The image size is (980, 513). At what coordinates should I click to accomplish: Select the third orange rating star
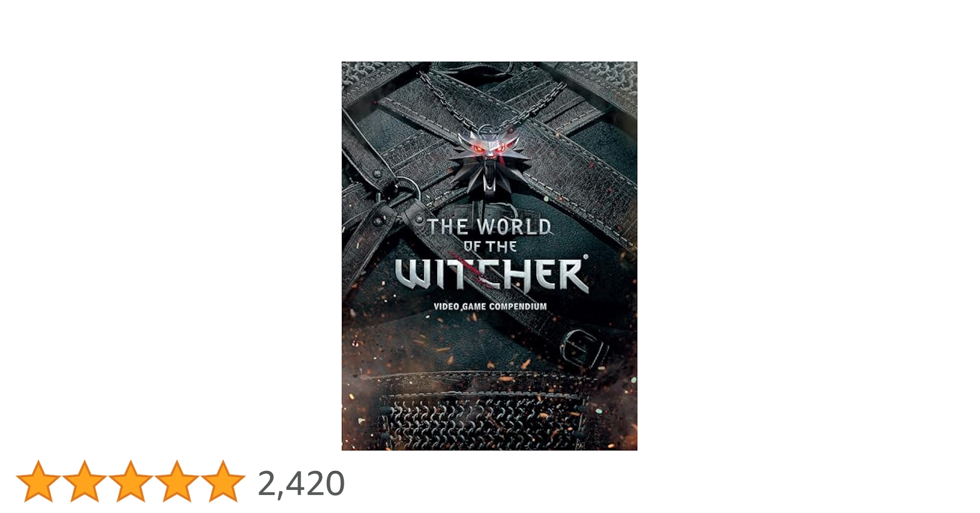[x=131, y=481]
